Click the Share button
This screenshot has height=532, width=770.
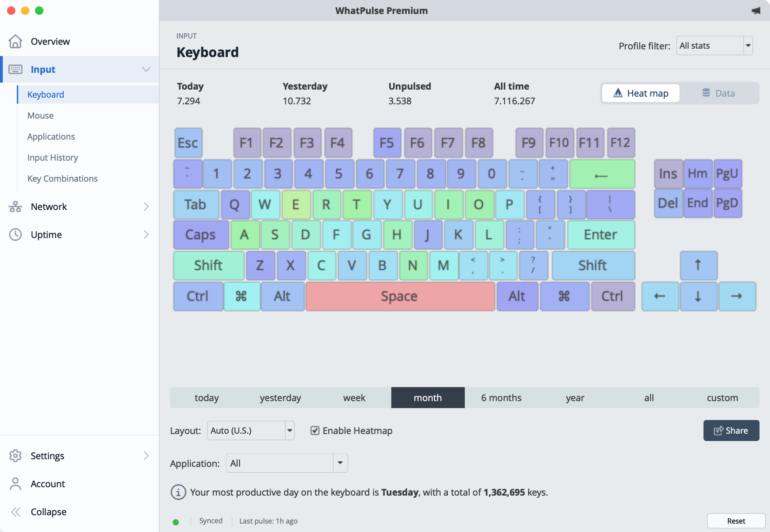(731, 430)
